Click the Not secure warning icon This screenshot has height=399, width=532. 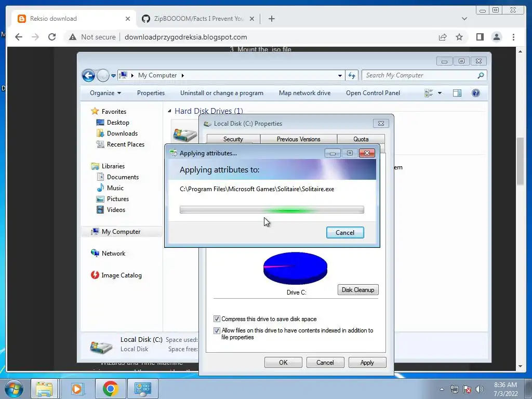73,37
